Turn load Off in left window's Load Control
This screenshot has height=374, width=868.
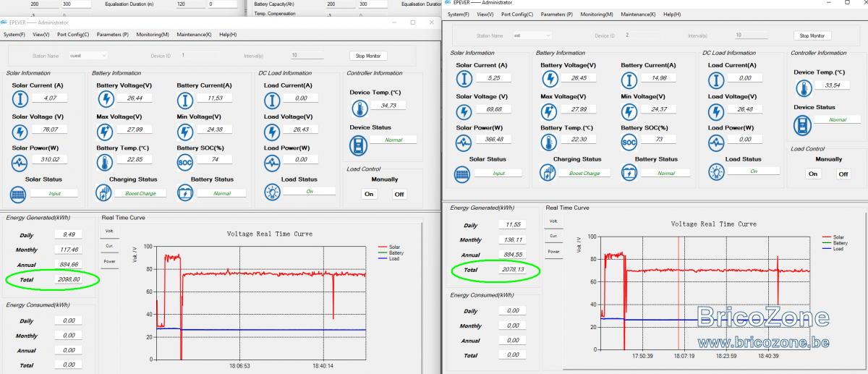pyautogui.click(x=400, y=194)
